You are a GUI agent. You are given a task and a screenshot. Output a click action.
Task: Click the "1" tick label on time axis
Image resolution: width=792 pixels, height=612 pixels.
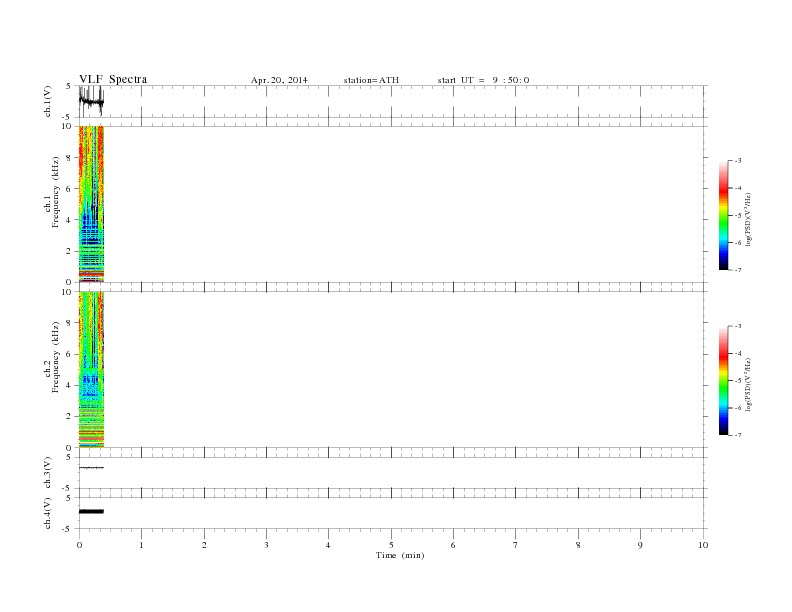pyautogui.click(x=141, y=545)
